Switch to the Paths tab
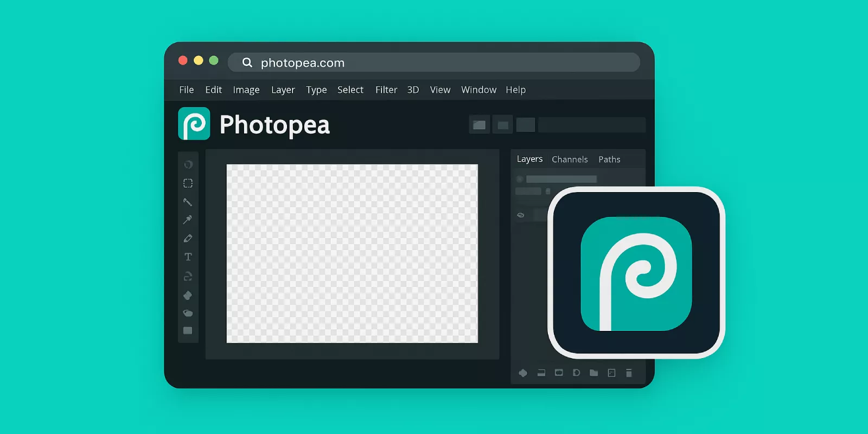 pyautogui.click(x=609, y=159)
